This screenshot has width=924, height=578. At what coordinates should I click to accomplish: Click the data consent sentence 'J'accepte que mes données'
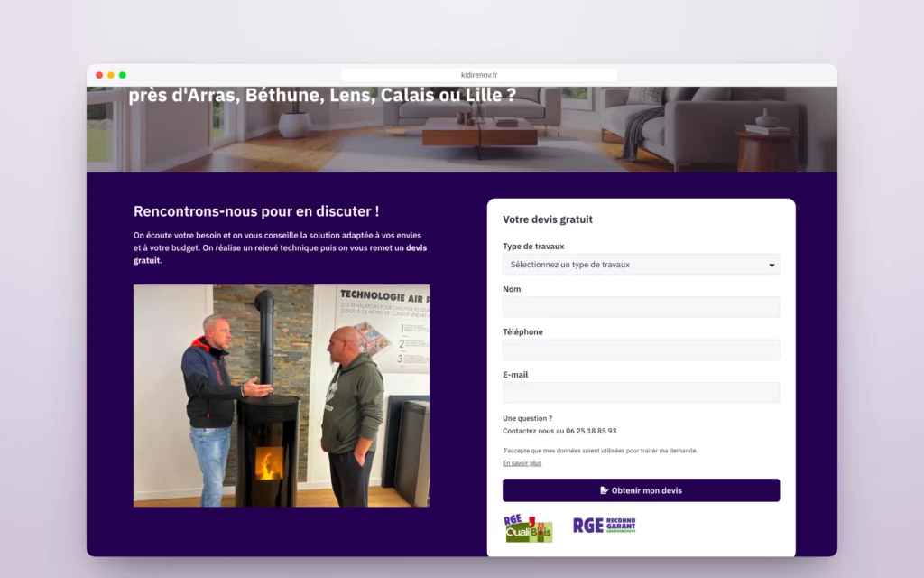600,451
